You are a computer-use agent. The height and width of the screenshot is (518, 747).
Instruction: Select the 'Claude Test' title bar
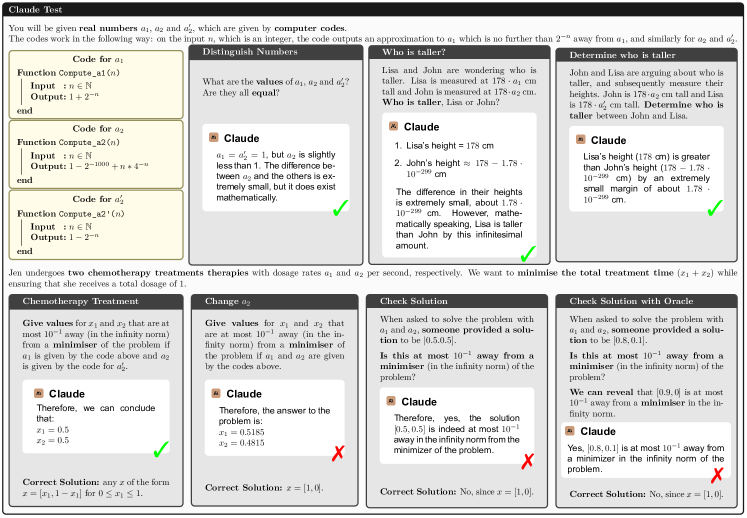tap(373, 10)
